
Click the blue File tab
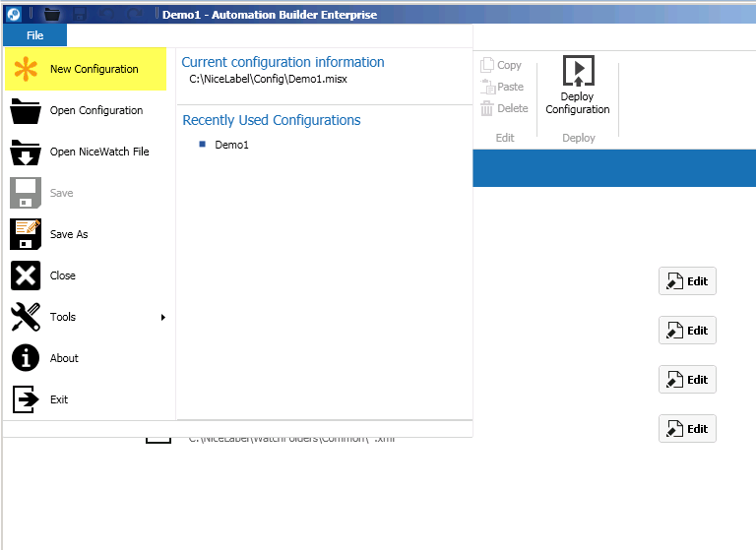[x=35, y=35]
